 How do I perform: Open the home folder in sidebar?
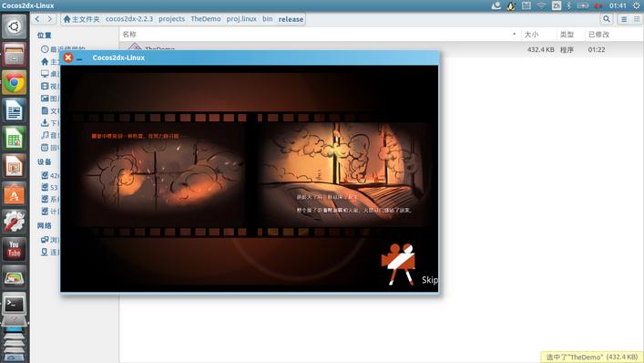50,62
